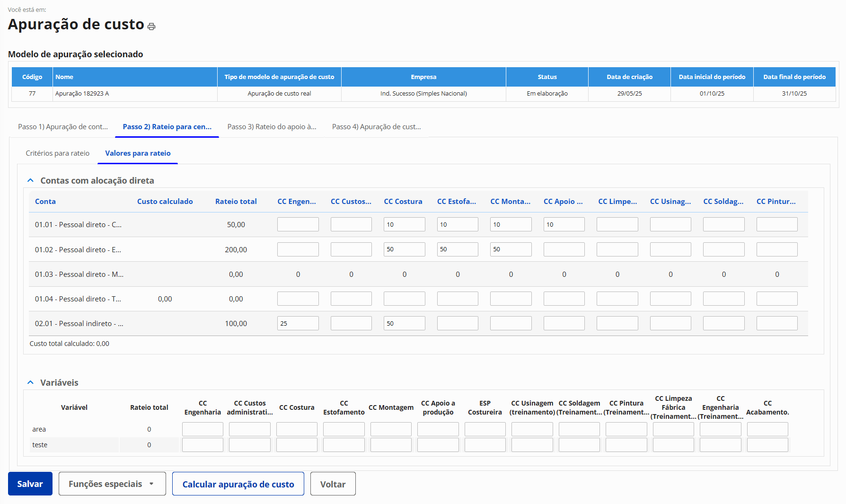This screenshot has height=504, width=846.
Task: Sort by Custo calculado column header
Action: (165, 202)
